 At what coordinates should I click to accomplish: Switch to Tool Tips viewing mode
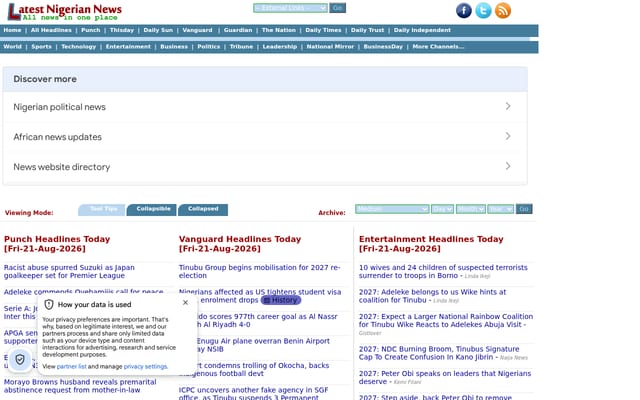tap(102, 210)
